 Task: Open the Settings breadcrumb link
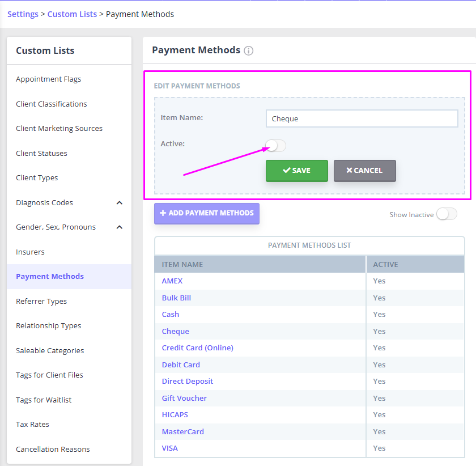coord(23,14)
